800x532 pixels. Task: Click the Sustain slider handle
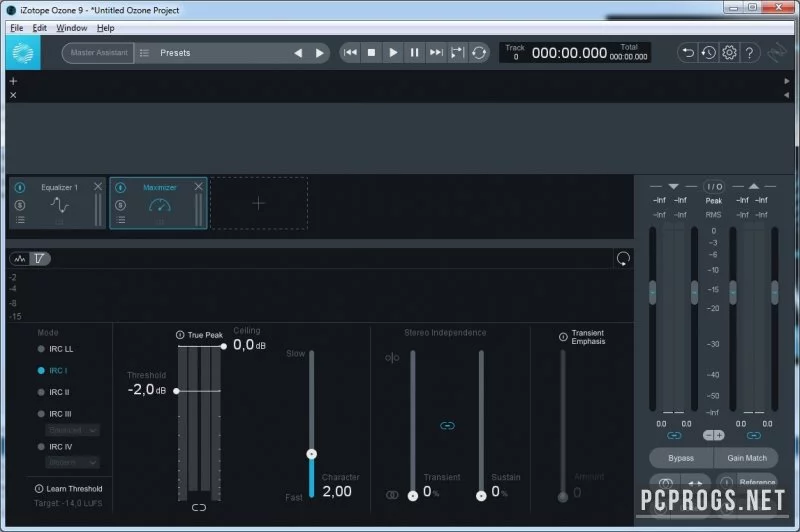[481, 496]
